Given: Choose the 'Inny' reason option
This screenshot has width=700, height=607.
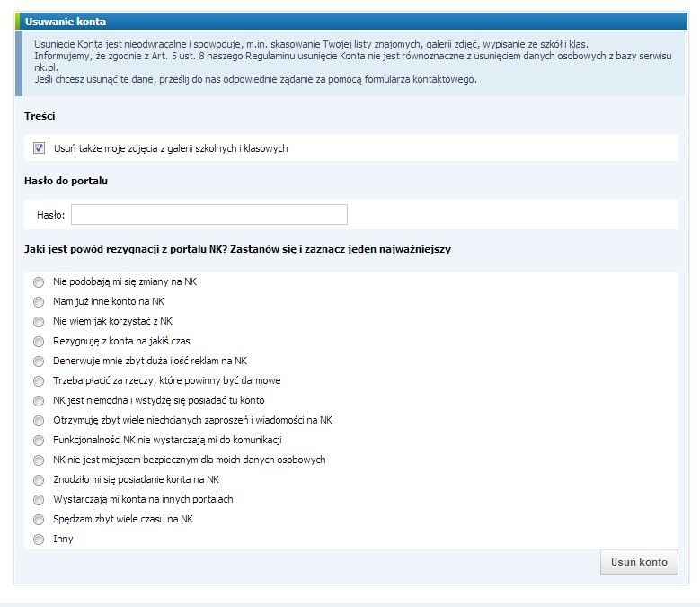Looking at the screenshot, I should (x=39, y=540).
